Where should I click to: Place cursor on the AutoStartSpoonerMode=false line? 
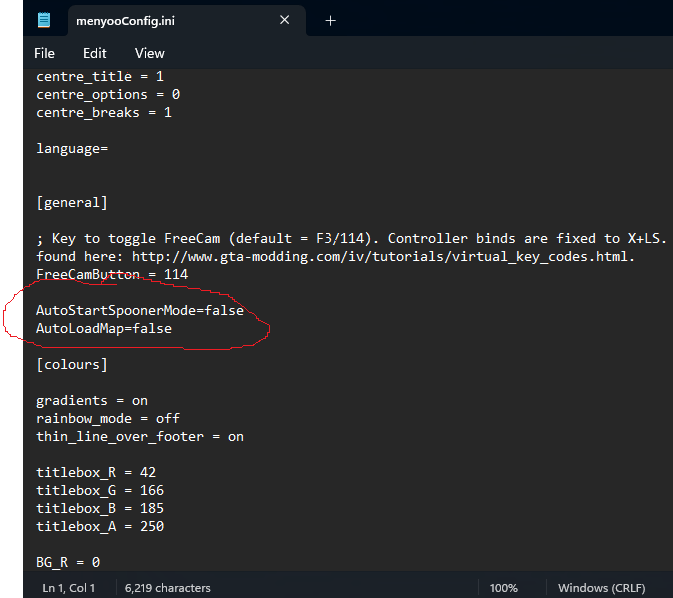coord(140,311)
